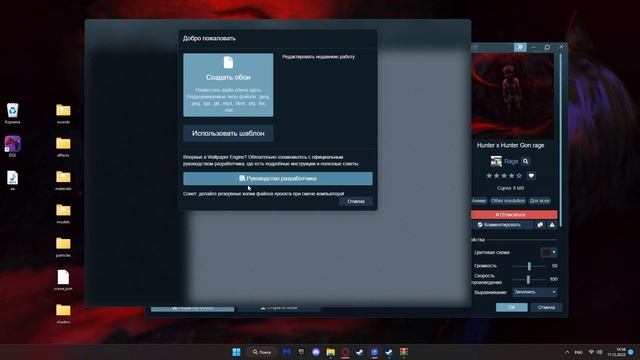Click the search icon next to Rage
Viewport: 640px width, 360px height.
(x=526, y=162)
